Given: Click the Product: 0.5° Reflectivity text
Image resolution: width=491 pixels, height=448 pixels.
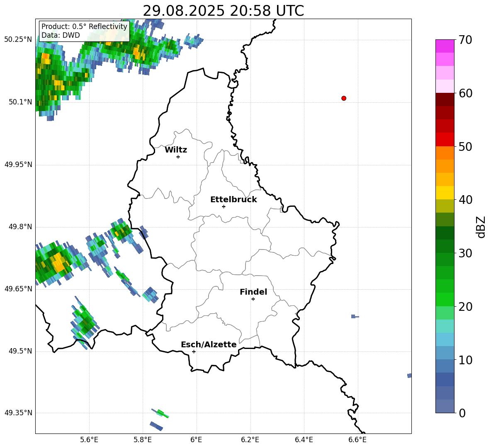Looking at the screenshot, I should 84,26.
